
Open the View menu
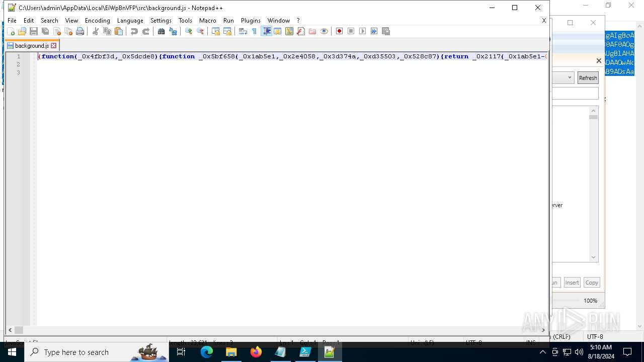(72, 21)
